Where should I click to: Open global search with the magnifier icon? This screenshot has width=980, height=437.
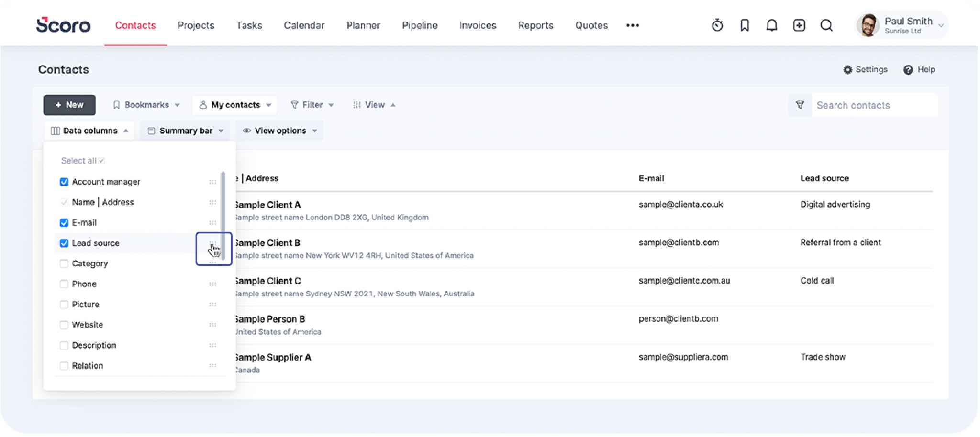pos(826,25)
